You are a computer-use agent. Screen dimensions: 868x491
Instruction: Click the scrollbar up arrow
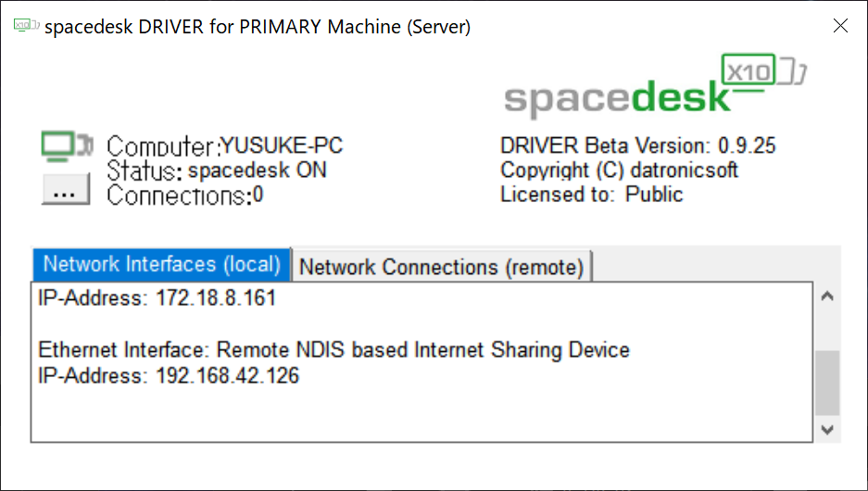pos(827,296)
